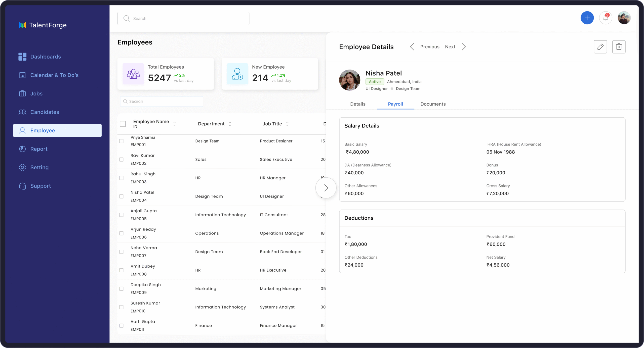644x348 pixels.
Task: Sort by Job Title column arrows
Action: pos(287,124)
